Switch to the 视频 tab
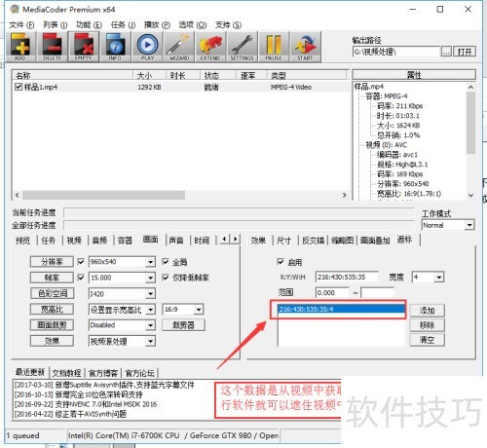 pos(74,241)
